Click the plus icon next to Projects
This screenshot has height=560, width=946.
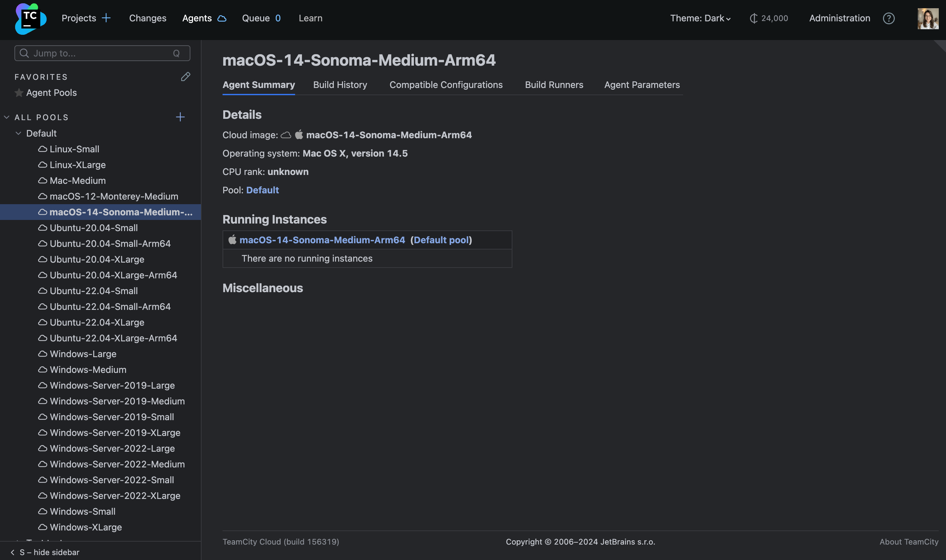point(106,18)
